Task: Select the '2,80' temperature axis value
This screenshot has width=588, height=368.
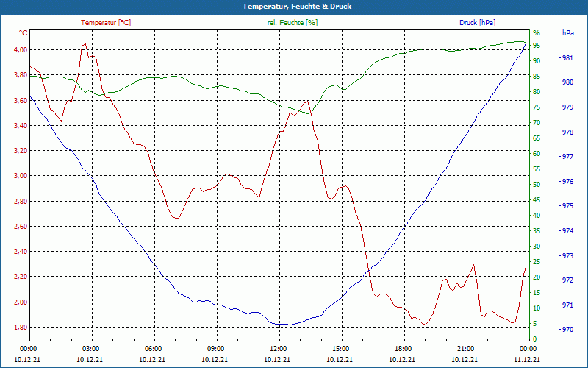Action: click(21, 201)
